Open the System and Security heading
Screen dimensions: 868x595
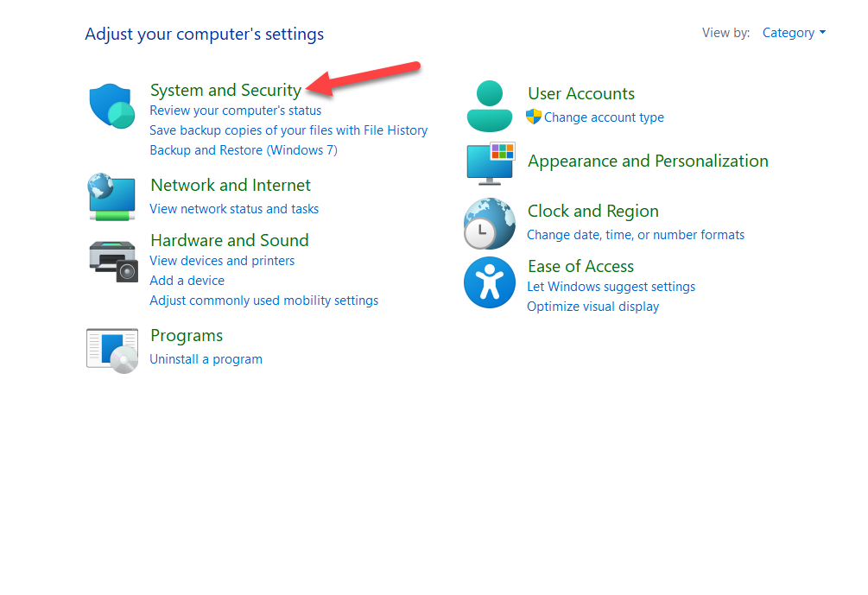pos(225,90)
